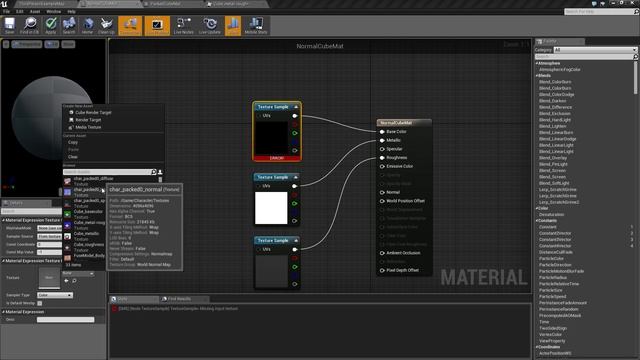The image size is (640, 360).
Task: Choose Media Texture in popup menu
Action: [88, 127]
